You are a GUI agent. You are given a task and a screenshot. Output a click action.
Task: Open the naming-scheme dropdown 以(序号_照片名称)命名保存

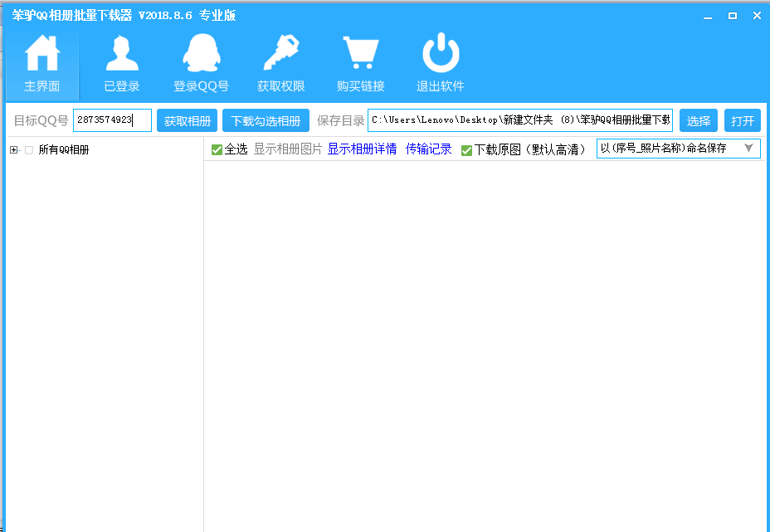point(678,149)
